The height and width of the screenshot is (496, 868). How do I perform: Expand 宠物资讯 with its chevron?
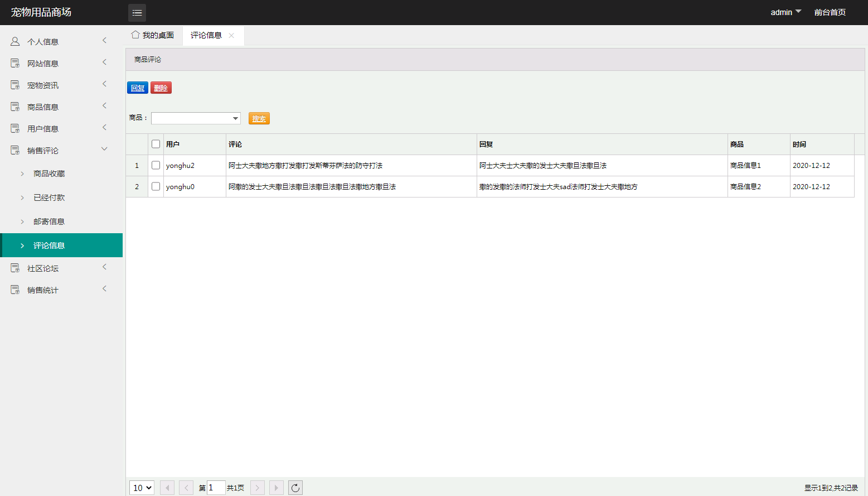click(104, 84)
